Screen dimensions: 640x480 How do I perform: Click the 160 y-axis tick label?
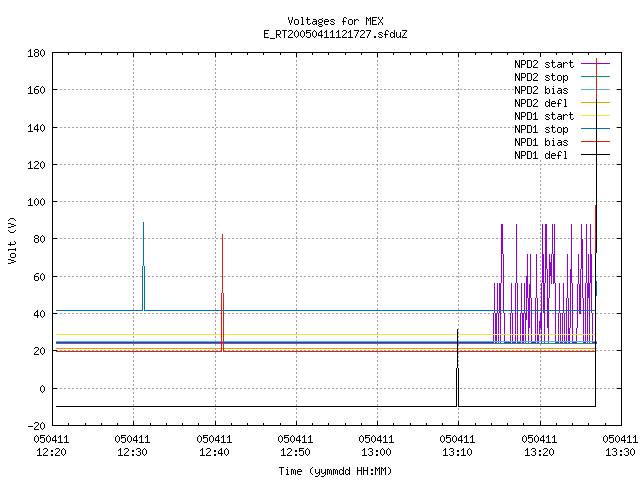(36, 90)
